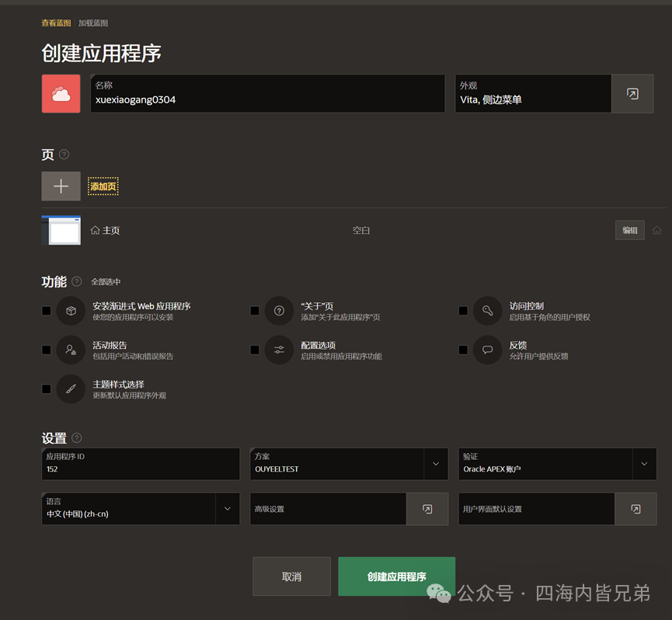Image resolution: width=672 pixels, height=620 pixels.
Task: Click the red cloud application icon
Action: 61,94
